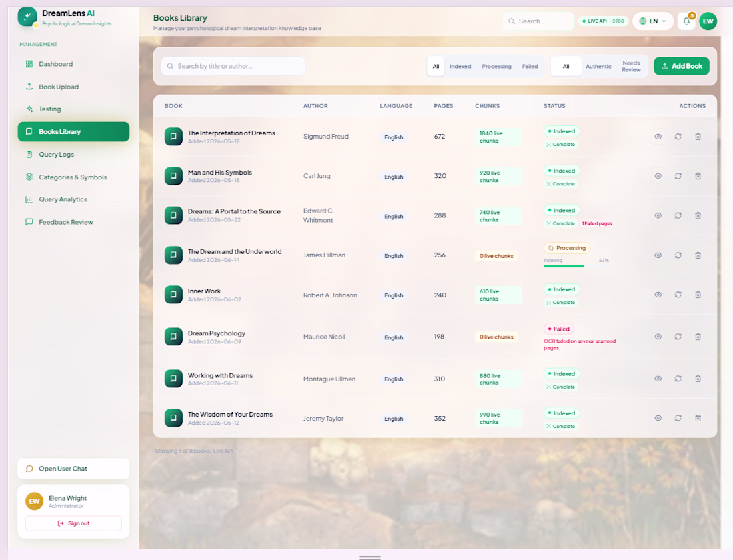Focus the search by title or author field
Screen dimensions: 733x560
(233, 66)
